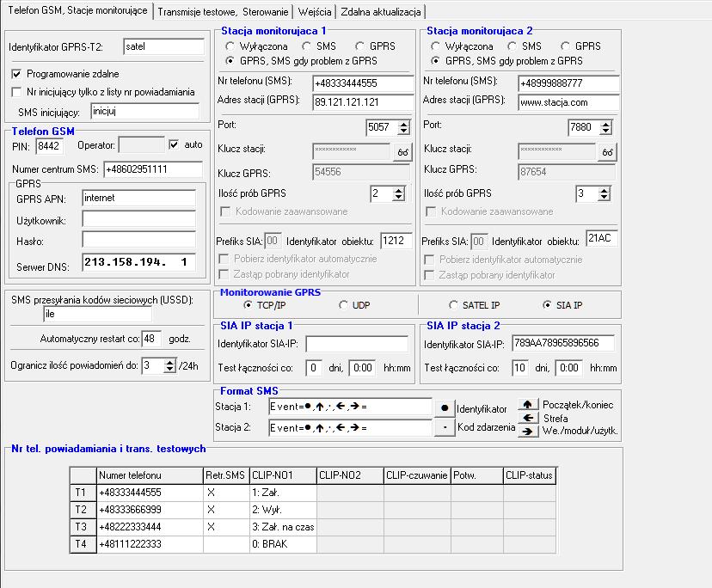Click GPRS Hasło field
This screenshot has height=588, width=712.
[139, 240]
